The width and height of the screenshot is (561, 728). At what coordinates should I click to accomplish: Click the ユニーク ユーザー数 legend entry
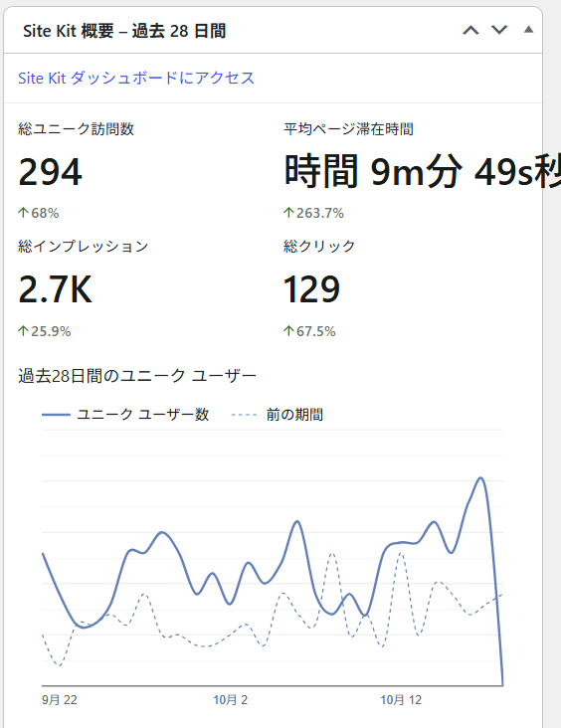125,414
